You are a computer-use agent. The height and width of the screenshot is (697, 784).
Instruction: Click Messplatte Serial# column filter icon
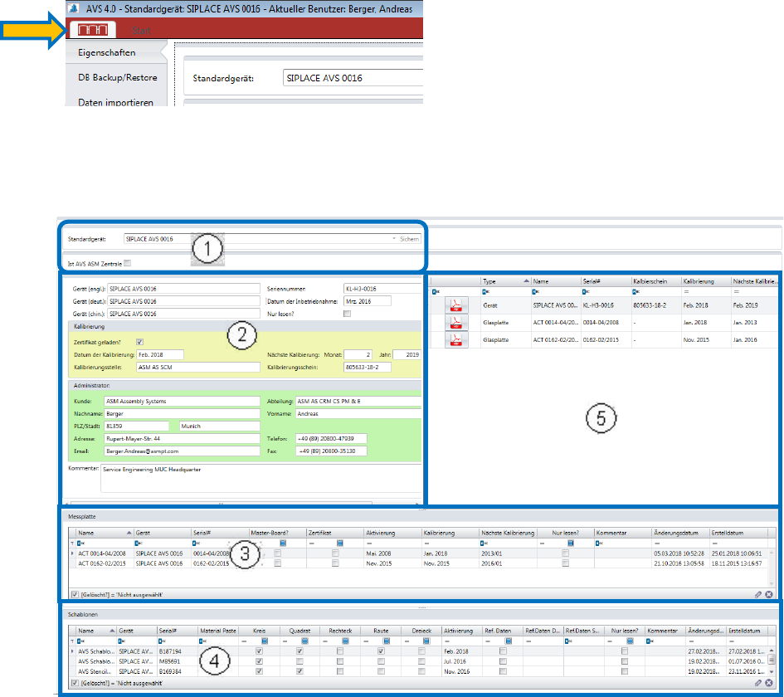196,543
